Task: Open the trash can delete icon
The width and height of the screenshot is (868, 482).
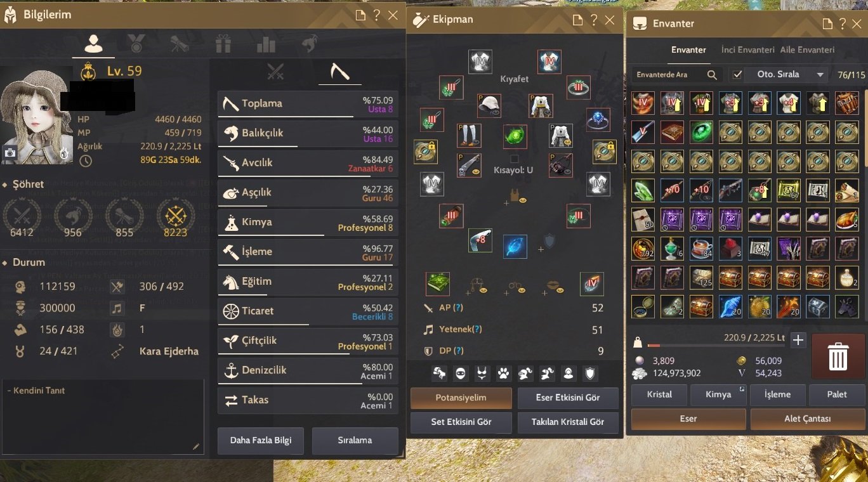Action: pos(838,358)
